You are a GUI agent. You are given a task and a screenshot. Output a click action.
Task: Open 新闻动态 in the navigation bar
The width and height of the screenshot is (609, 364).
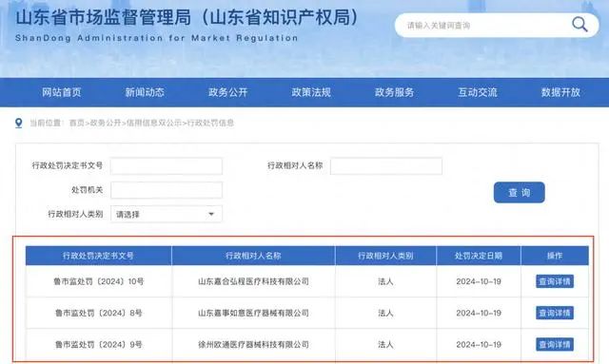tap(145, 92)
